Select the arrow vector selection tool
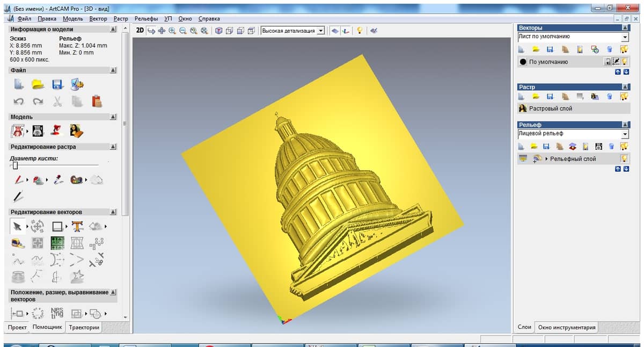The height and width of the screenshot is (347, 644). [18, 226]
